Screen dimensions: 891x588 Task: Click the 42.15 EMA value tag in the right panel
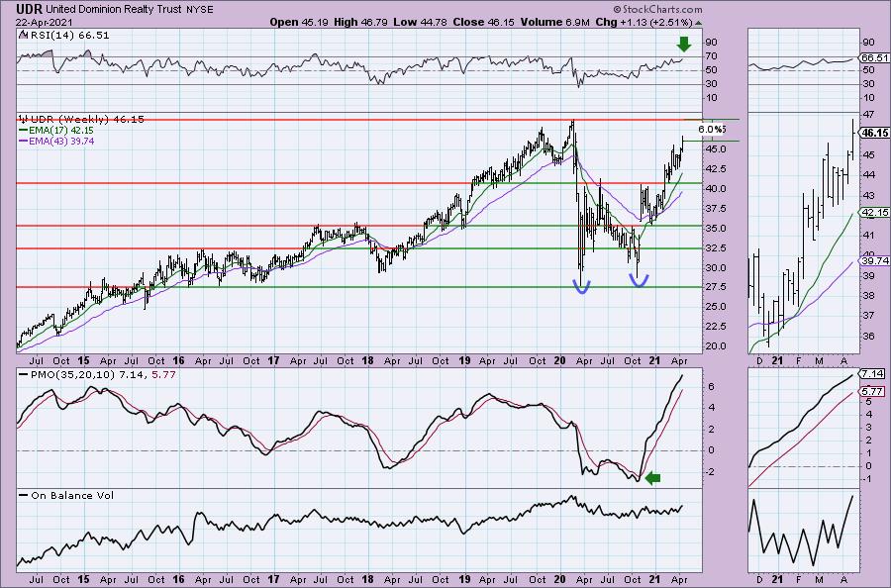point(874,213)
